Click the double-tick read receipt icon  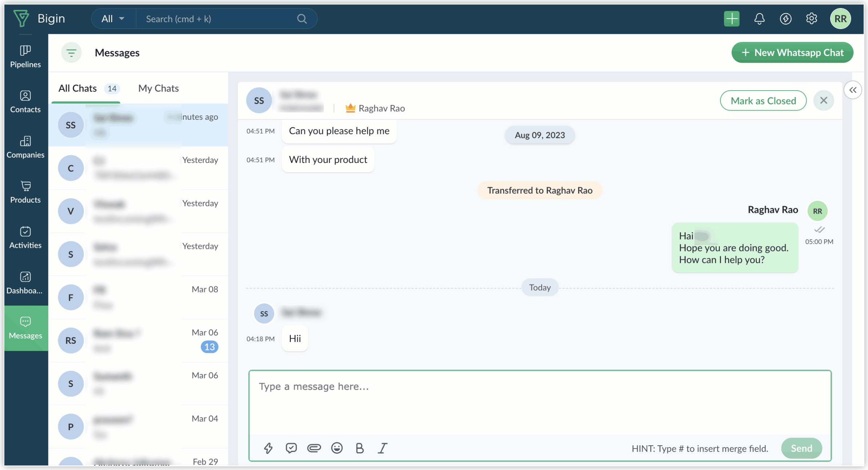(819, 230)
